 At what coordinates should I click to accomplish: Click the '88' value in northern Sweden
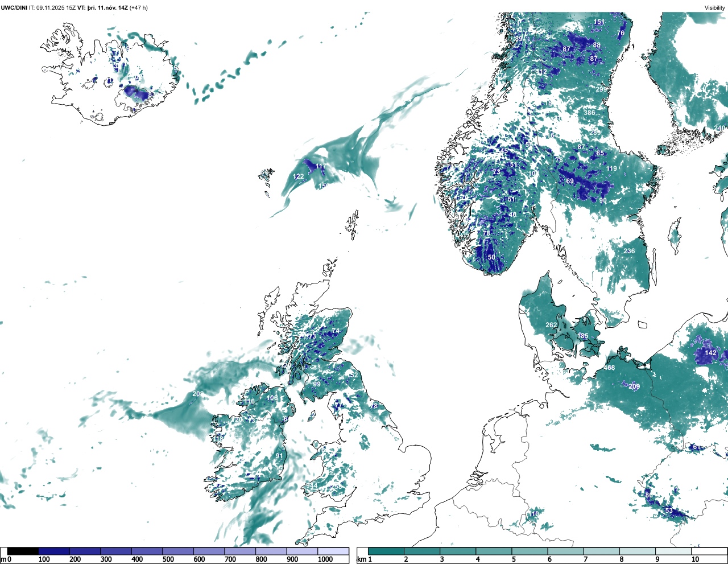click(597, 45)
